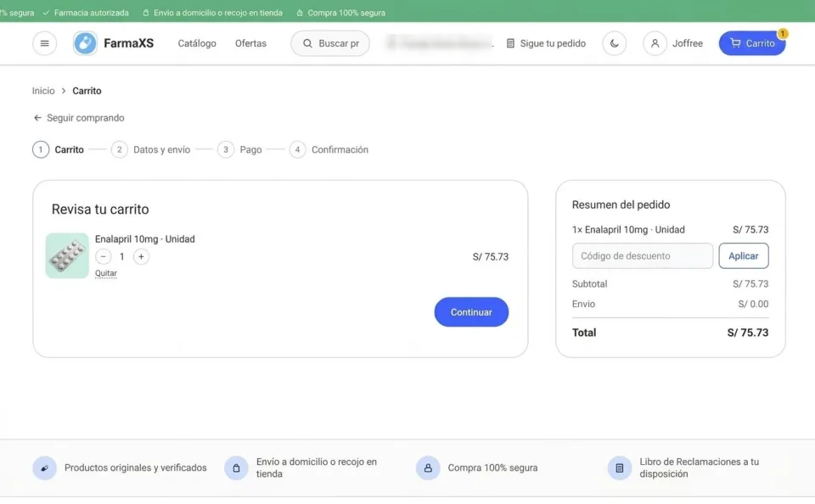Open the hamburger menu button
Viewport: 815px width, 504px height.
[x=45, y=43]
